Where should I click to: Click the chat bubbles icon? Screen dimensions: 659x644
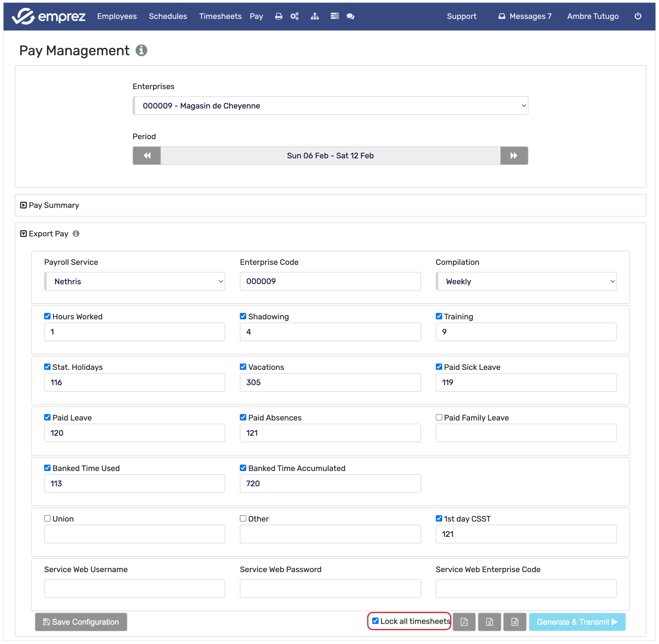click(x=350, y=16)
